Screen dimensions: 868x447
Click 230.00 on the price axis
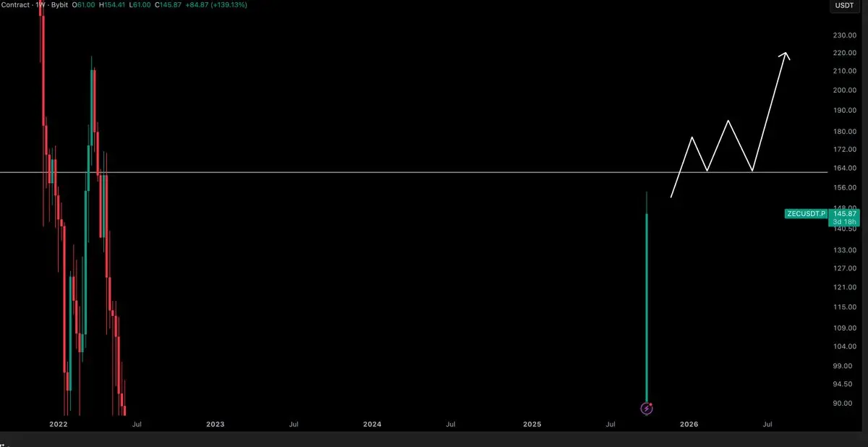[845, 35]
